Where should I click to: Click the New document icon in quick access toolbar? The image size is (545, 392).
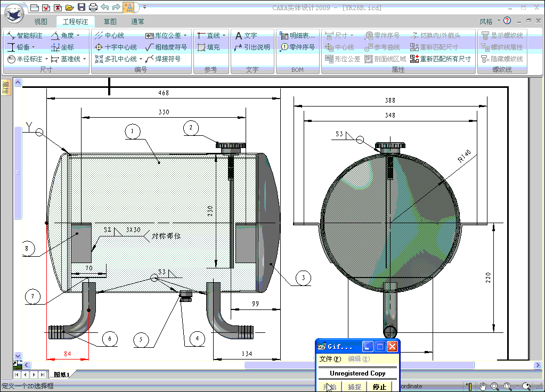point(35,7)
